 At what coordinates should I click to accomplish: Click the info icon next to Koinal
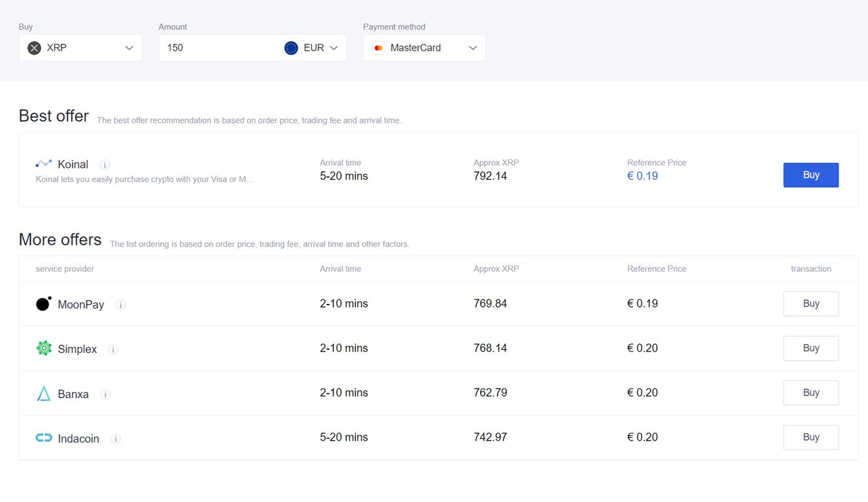point(104,165)
